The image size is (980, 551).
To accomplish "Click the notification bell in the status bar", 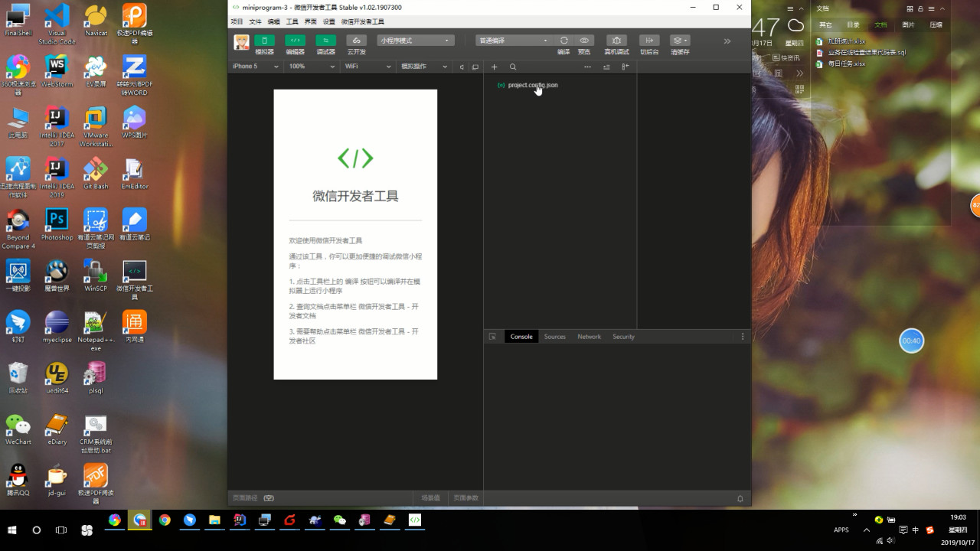I will pyautogui.click(x=740, y=498).
